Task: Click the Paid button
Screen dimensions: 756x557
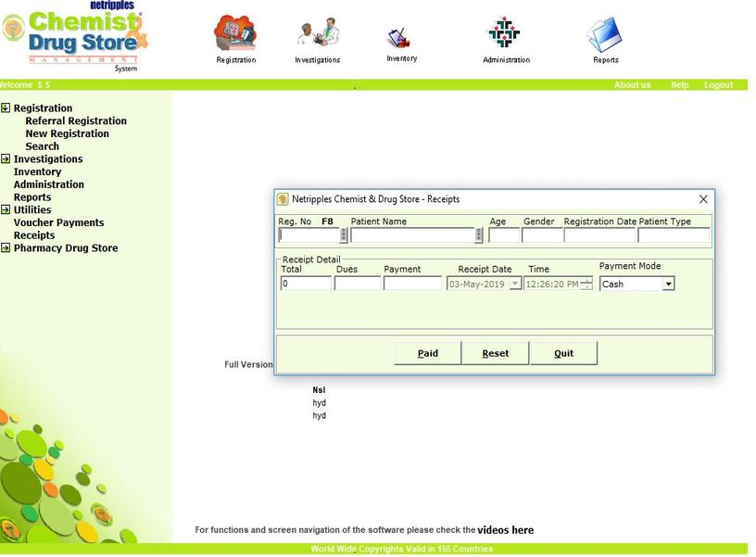Action: (x=428, y=353)
